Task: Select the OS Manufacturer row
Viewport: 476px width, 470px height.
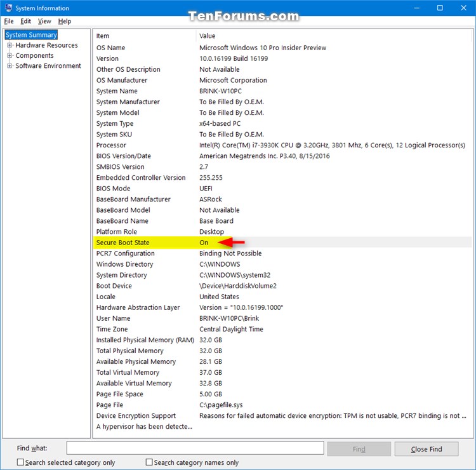Action: pyautogui.click(x=282, y=80)
